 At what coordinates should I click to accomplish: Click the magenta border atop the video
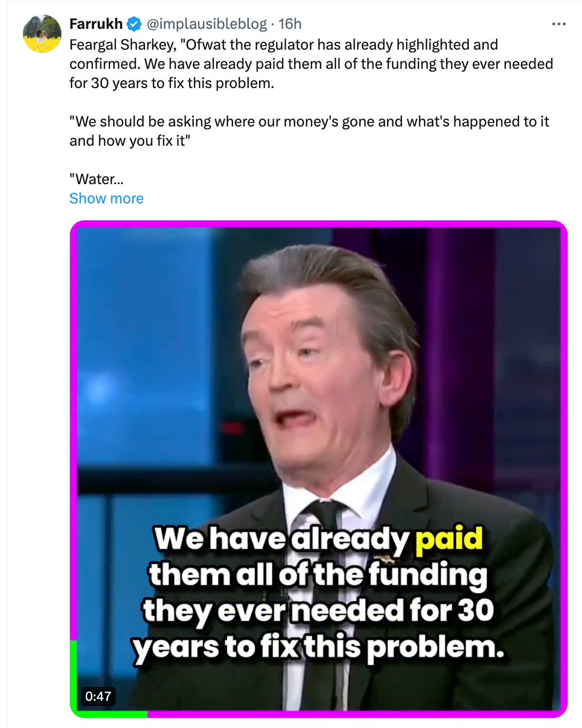pos(319,224)
